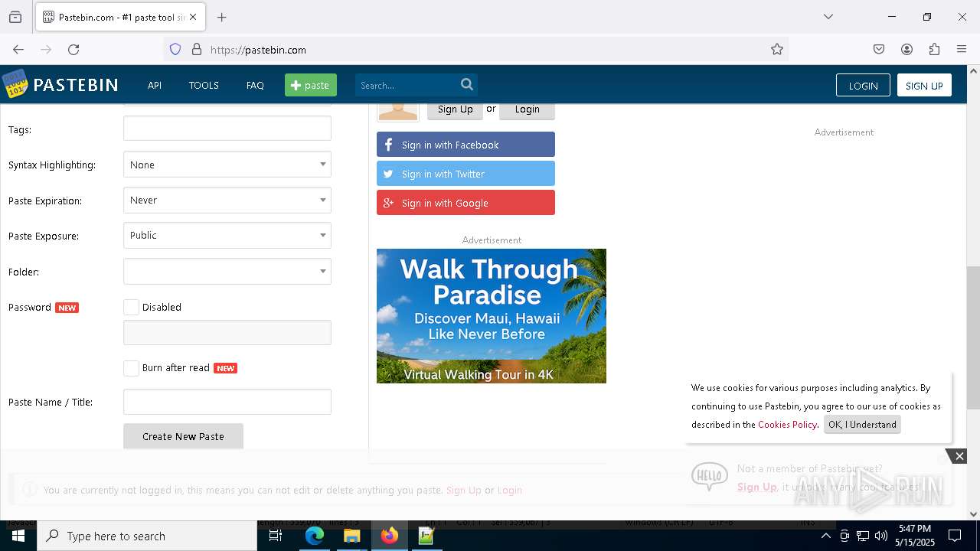Open the extensions puzzle icon

pyautogui.click(x=934, y=49)
